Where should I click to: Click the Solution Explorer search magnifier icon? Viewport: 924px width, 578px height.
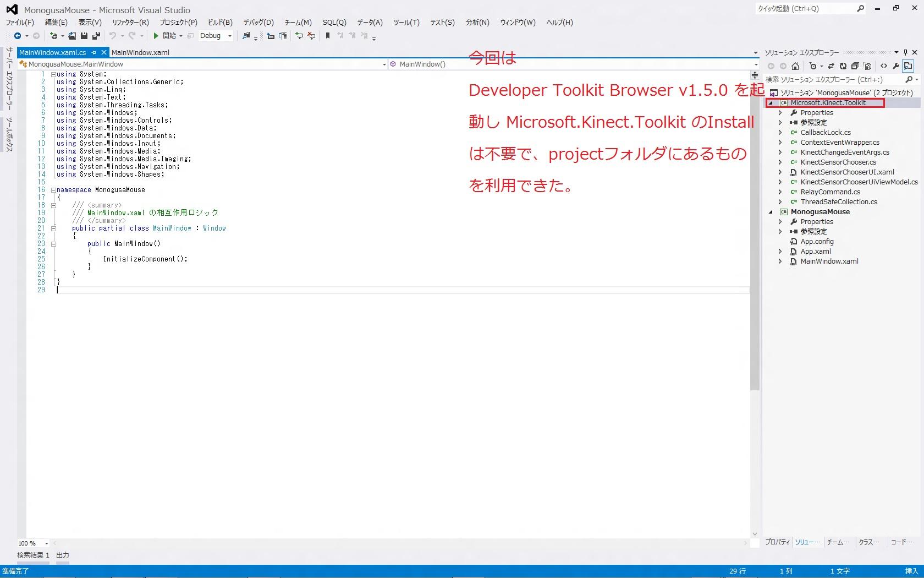click(909, 80)
